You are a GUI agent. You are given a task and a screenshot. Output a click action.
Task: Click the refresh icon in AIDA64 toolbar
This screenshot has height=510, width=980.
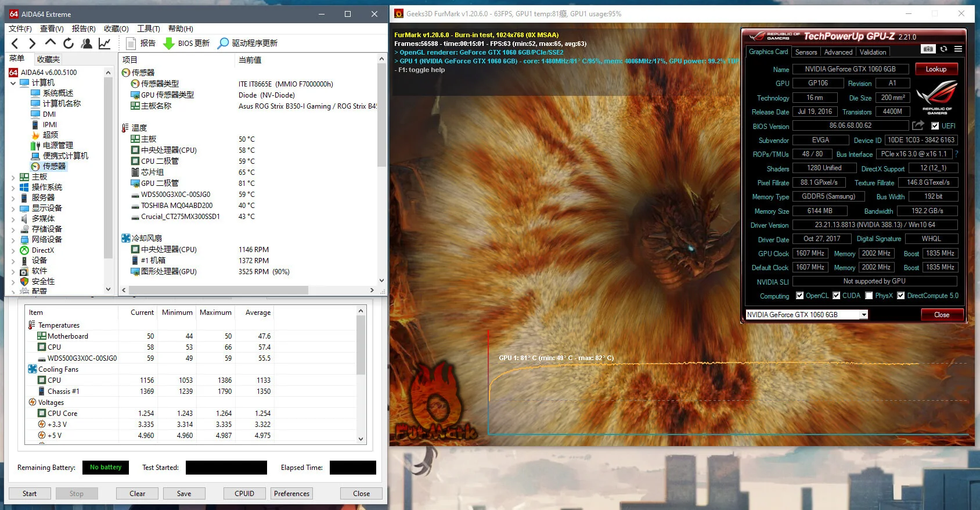click(69, 43)
